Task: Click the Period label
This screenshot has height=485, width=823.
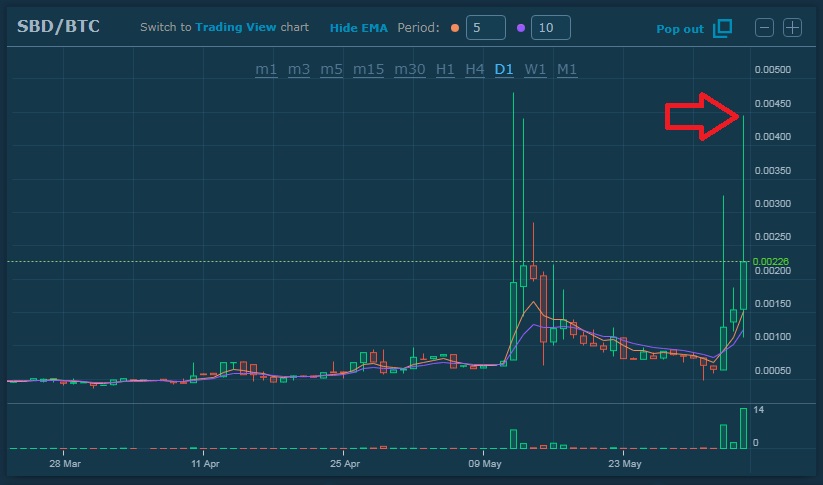Action: (x=418, y=28)
